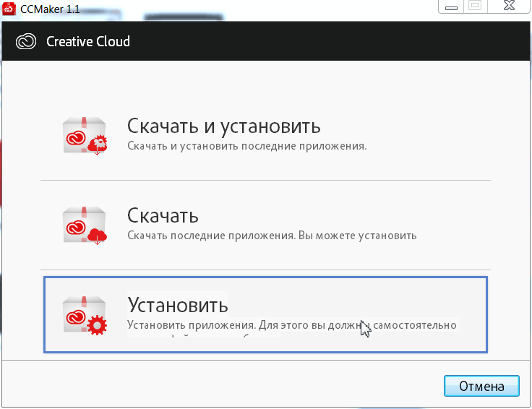The width and height of the screenshot is (532, 409).
Task: Choose the 'Скачать' option heading
Action: [x=163, y=215]
